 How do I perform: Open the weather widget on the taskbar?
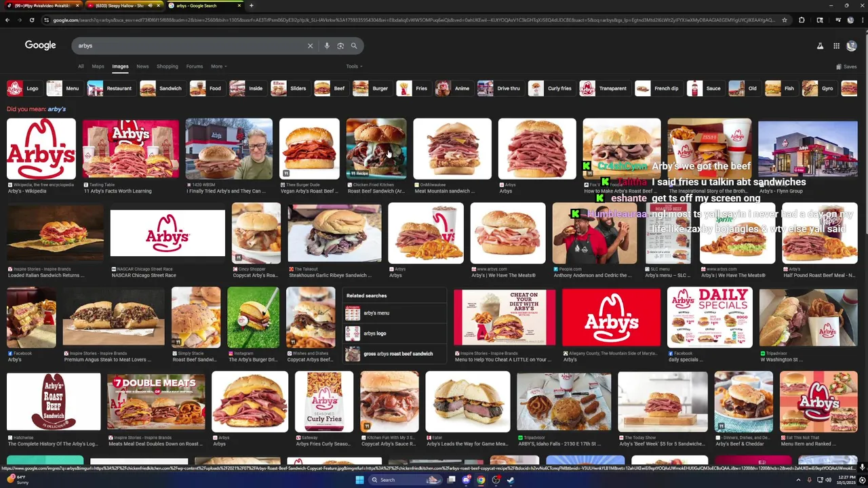(16, 480)
